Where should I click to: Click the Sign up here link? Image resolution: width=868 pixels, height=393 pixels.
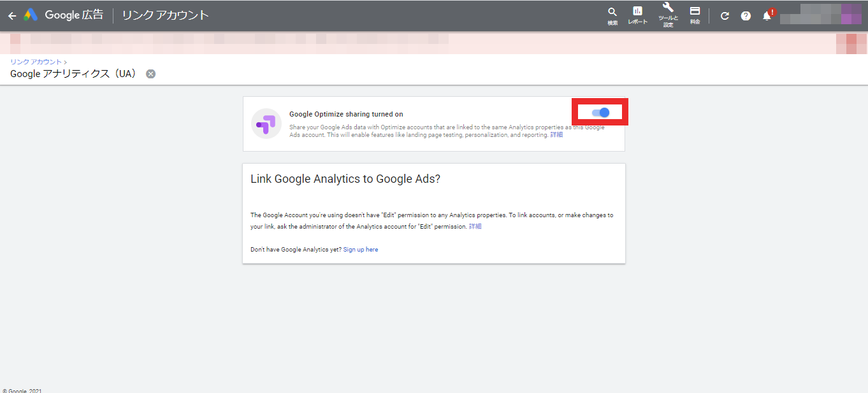coord(361,250)
